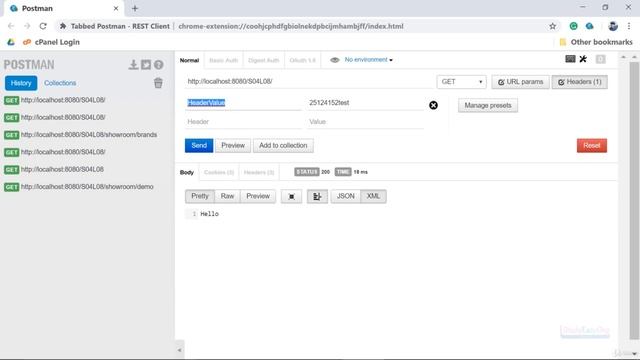
Task: Select Pretty response view
Action: click(x=200, y=196)
